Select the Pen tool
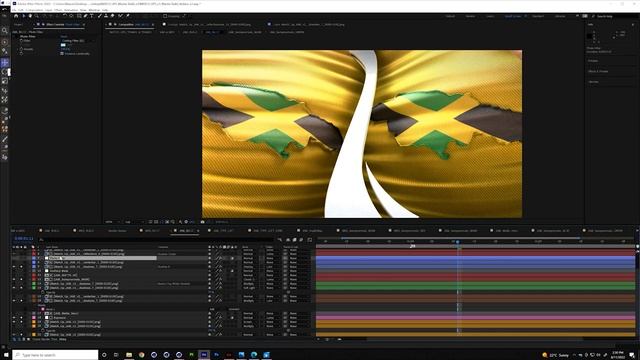The width and height of the screenshot is (640, 360). [85, 16]
